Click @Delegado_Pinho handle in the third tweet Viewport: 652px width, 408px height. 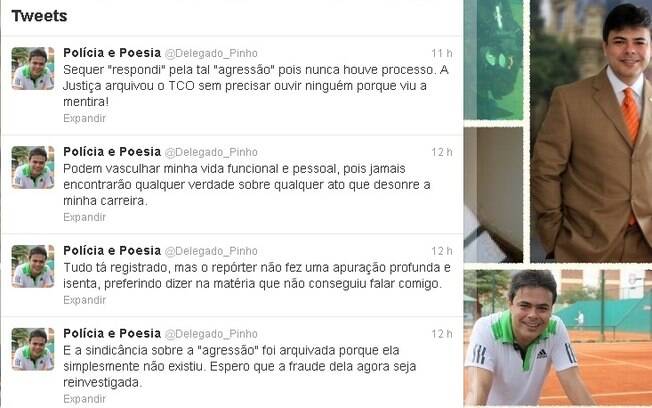(211, 252)
